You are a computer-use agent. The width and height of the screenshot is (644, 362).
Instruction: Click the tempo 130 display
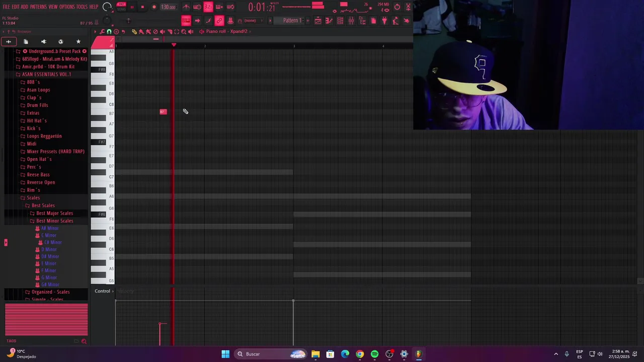tap(168, 7)
